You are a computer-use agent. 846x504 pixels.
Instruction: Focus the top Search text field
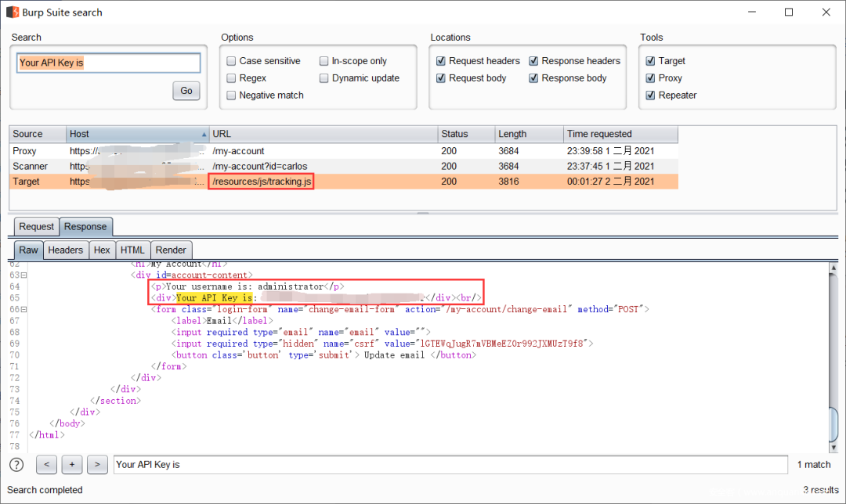(108, 63)
